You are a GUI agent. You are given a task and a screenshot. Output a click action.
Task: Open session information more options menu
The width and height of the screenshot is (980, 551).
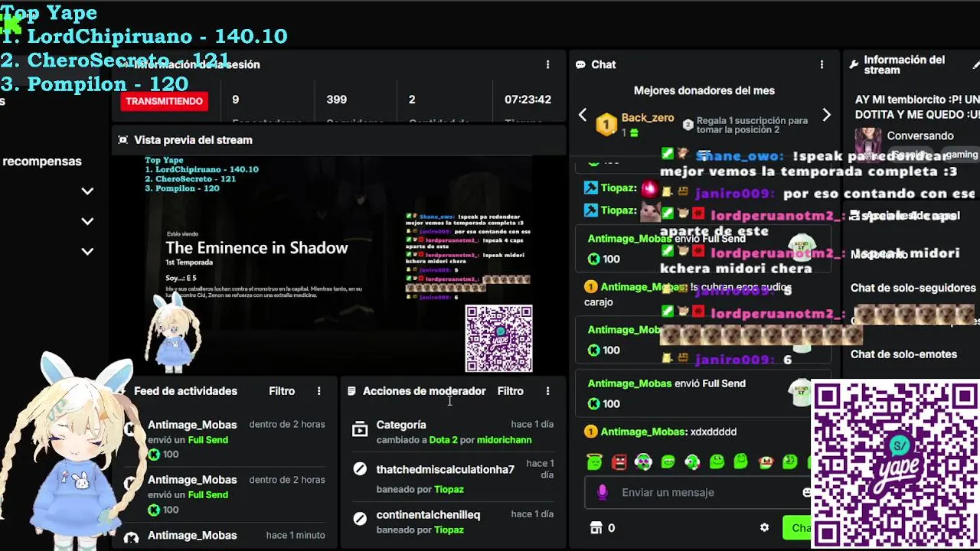click(547, 65)
